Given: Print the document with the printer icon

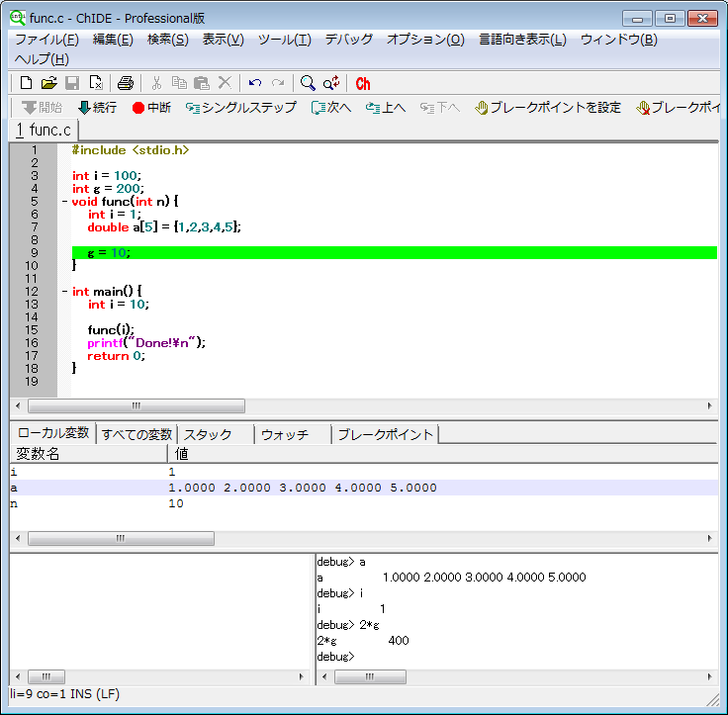Looking at the screenshot, I should click(x=126, y=84).
